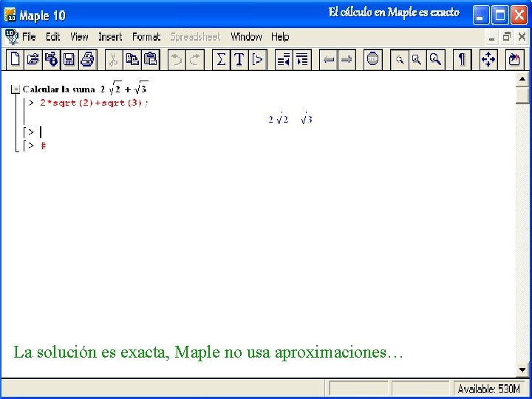Insert Maple math input with Sigma icon
532x399 pixels.
pyautogui.click(x=221, y=60)
